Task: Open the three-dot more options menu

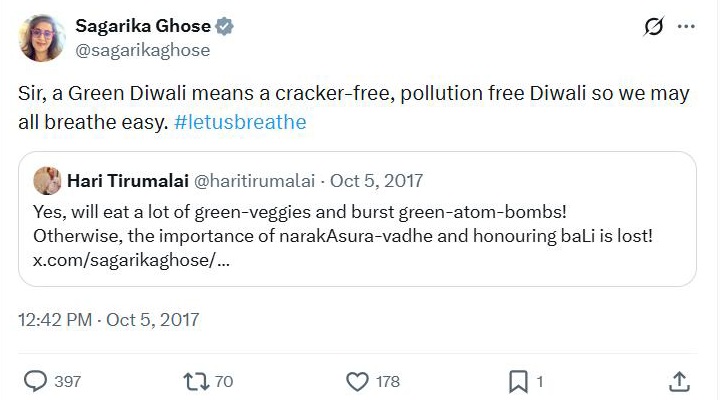Action: 686,28
